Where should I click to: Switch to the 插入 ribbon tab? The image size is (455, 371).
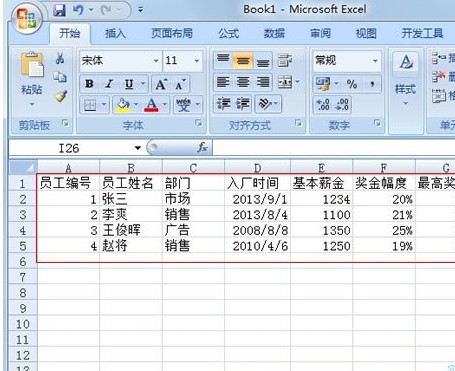tap(115, 33)
